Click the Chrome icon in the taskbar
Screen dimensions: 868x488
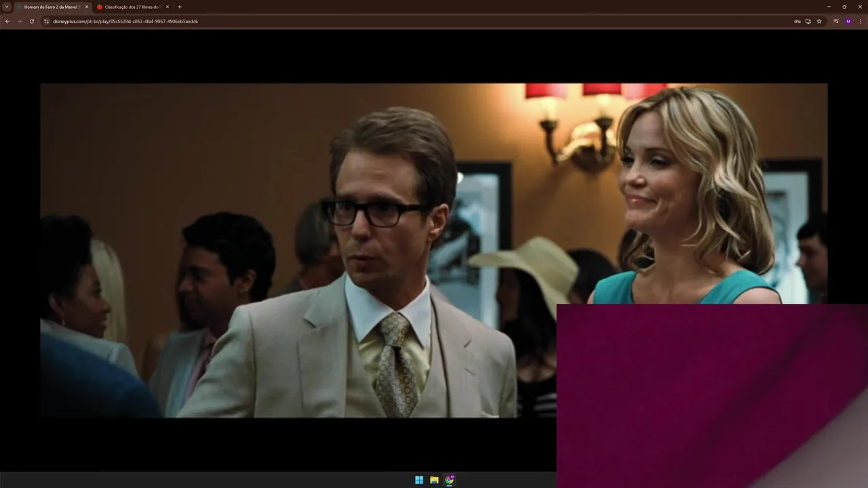[x=449, y=480]
